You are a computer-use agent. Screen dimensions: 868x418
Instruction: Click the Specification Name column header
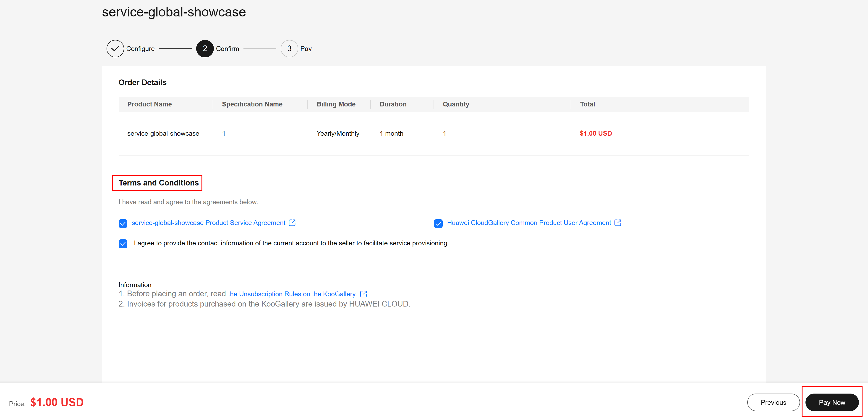(252, 104)
